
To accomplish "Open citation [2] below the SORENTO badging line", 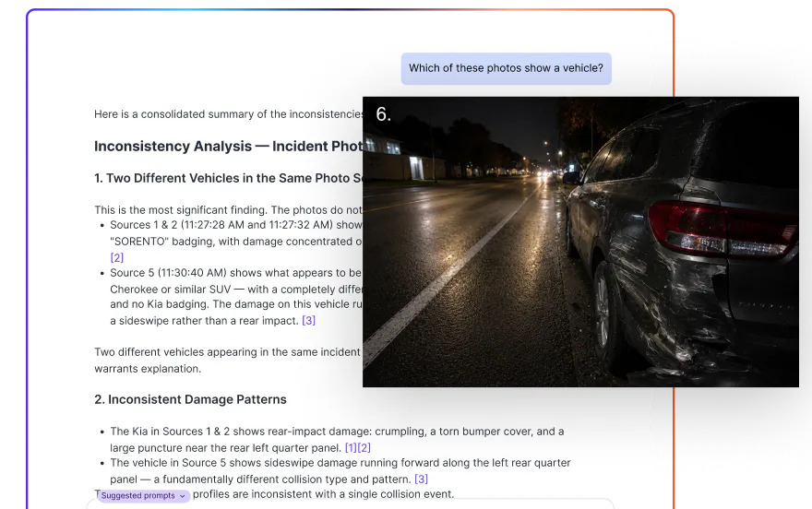I will (117, 257).
